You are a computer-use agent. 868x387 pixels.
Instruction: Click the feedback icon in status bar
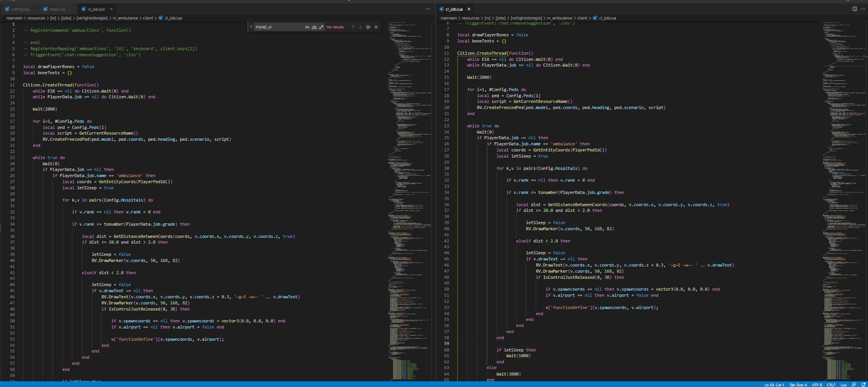click(854, 385)
